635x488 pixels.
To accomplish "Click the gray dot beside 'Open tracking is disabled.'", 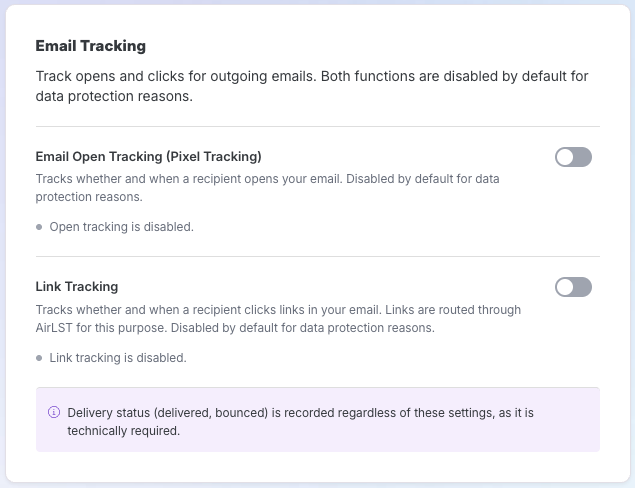I will [x=39, y=227].
